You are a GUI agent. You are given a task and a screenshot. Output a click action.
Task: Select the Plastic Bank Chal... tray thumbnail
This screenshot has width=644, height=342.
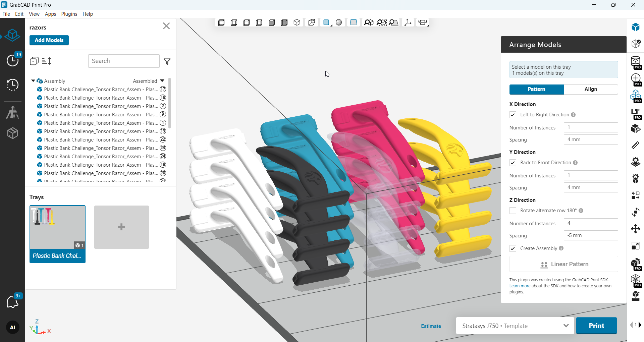57,234
